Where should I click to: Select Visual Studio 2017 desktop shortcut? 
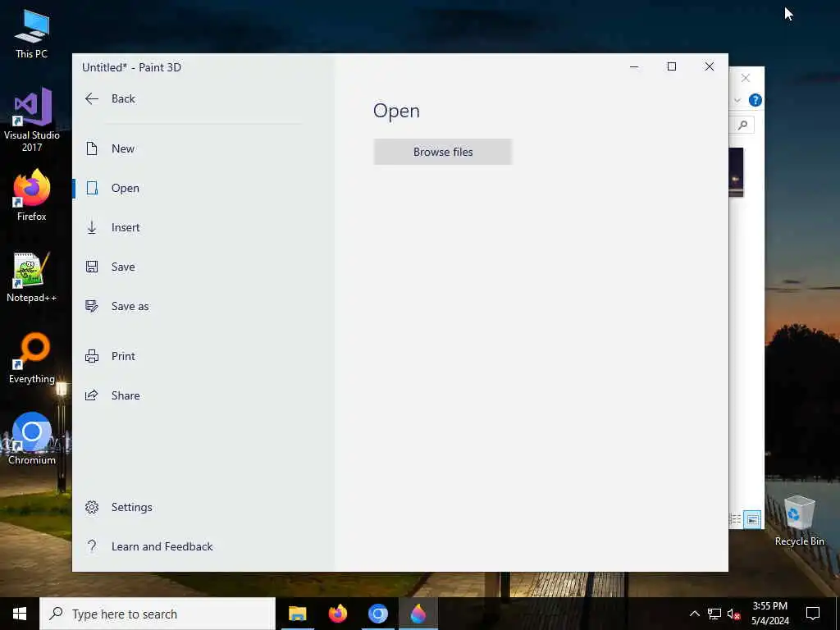[x=32, y=120]
